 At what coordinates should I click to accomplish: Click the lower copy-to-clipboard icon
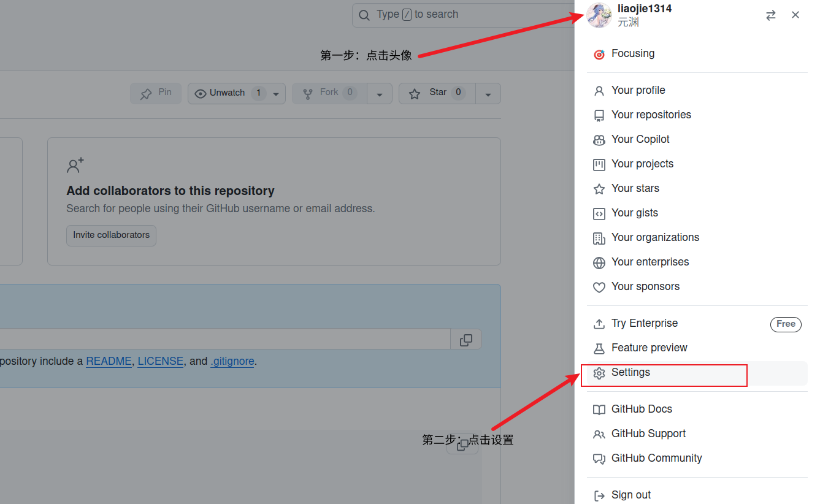click(463, 444)
